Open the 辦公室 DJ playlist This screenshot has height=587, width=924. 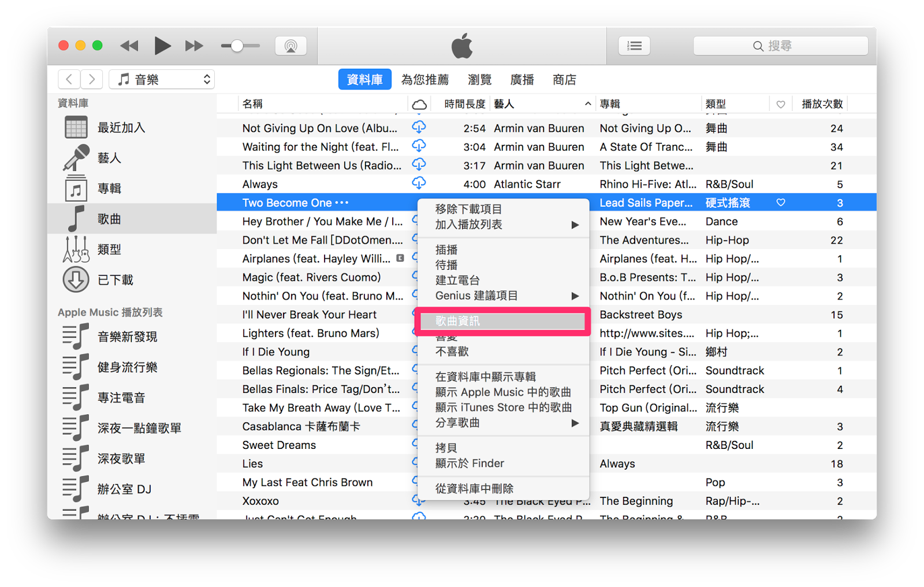point(132,489)
